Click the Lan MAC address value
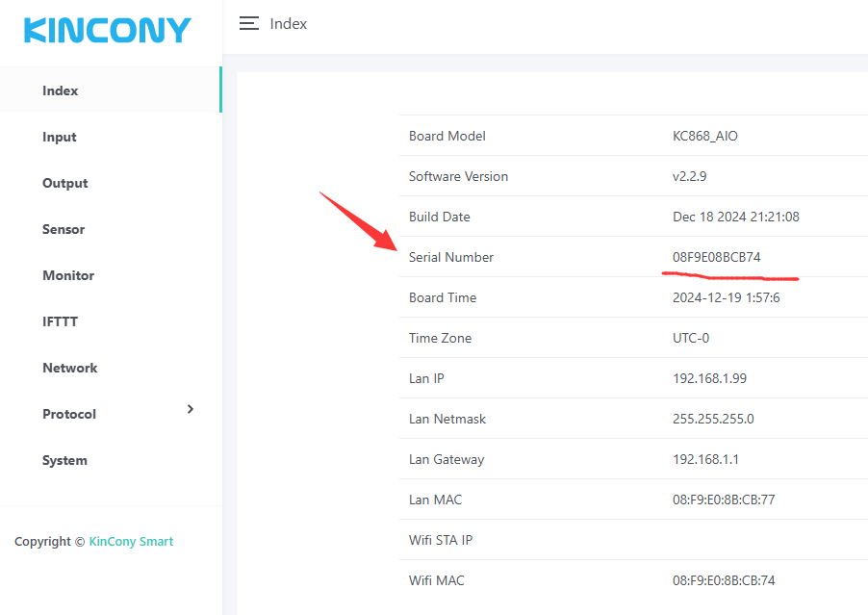This screenshot has height=615, width=868. [x=724, y=500]
